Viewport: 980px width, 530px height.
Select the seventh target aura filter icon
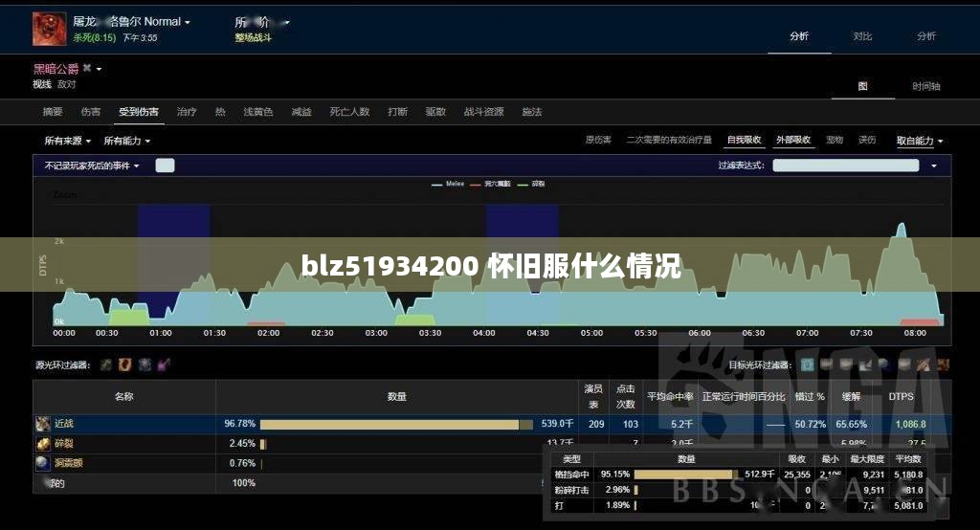[x=924, y=364]
